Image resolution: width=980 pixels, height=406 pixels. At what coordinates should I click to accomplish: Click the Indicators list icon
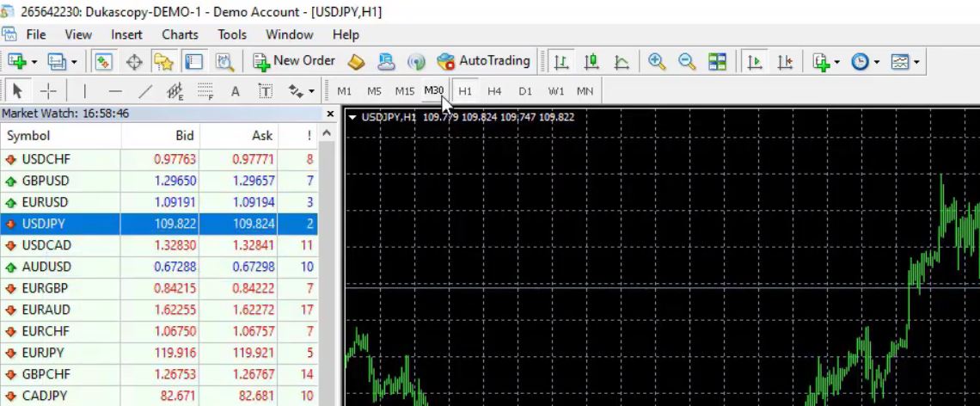tap(821, 61)
